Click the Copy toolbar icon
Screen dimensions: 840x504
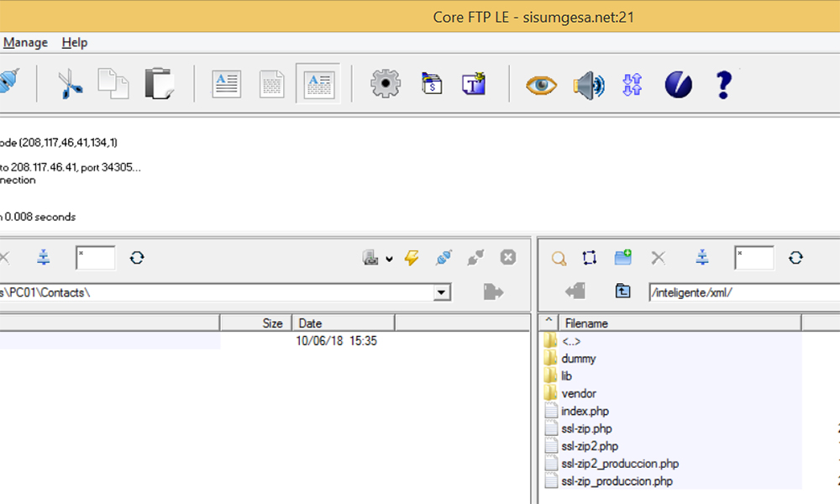coord(113,83)
